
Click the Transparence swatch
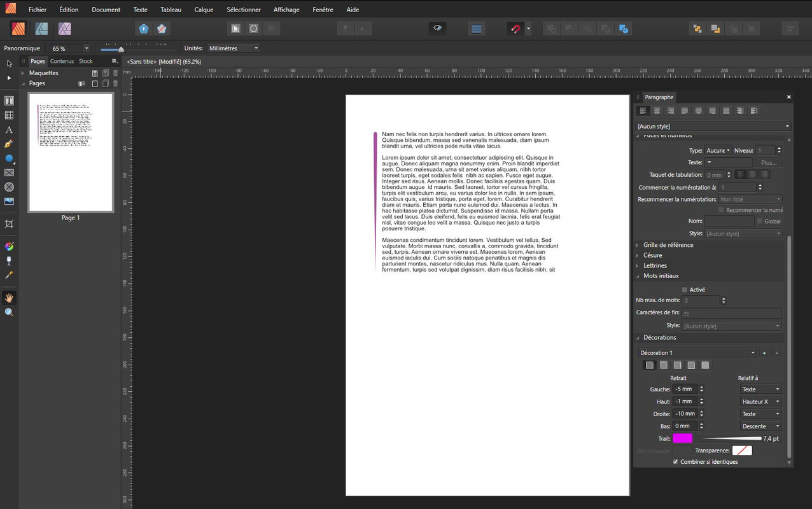tap(742, 450)
